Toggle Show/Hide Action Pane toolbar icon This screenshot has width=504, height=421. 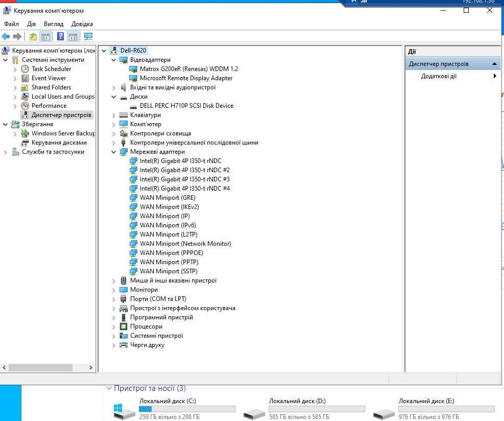73,37
